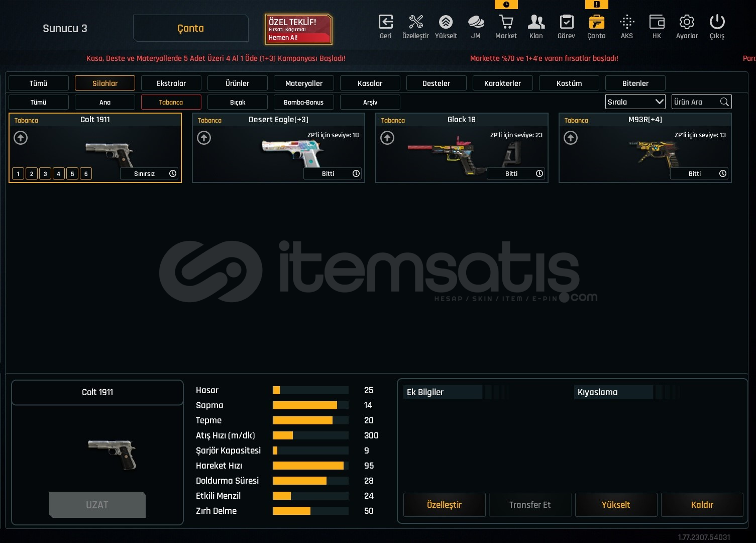Image resolution: width=756 pixels, height=543 pixels.
Task: Open the Görev tasks icon
Action: 566,22
